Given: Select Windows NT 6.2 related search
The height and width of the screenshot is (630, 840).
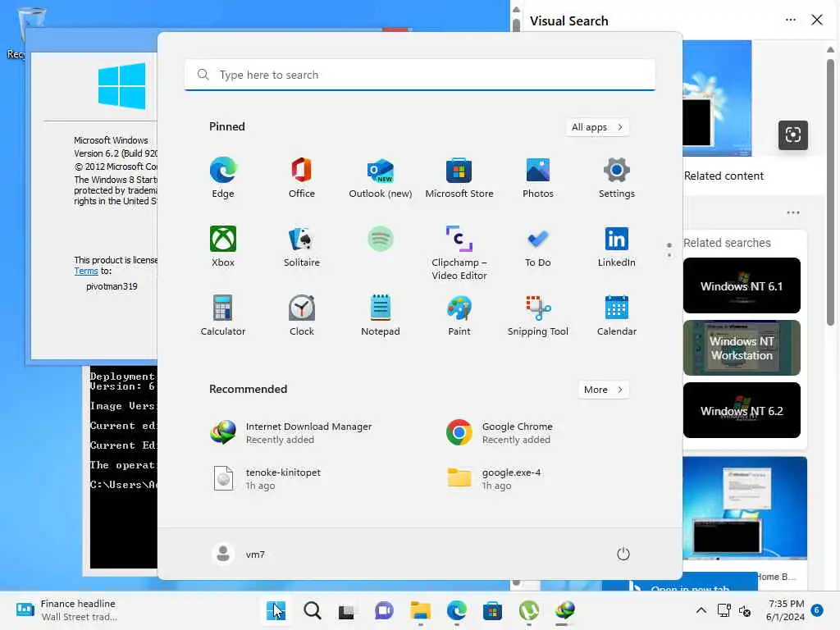Looking at the screenshot, I should tap(742, 410).
